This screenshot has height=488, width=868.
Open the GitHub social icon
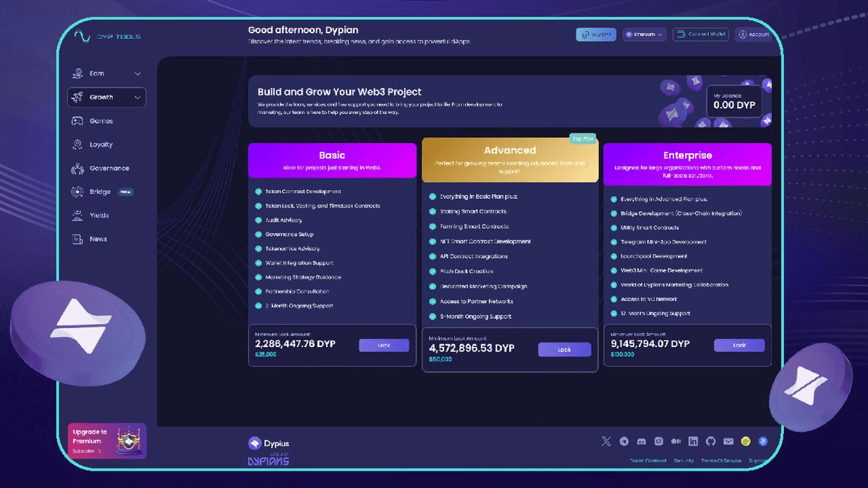click(711, 441)
